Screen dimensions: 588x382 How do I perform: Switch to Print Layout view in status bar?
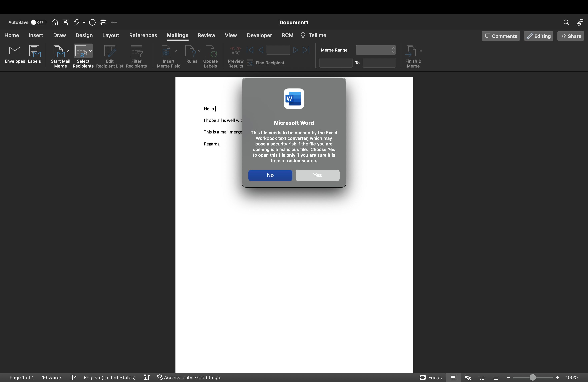453,377
